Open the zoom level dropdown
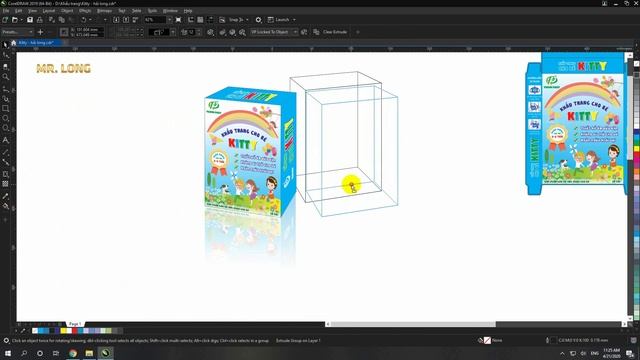Image resolution: width=640 pixels, height=360 pixels. (169, 20)
